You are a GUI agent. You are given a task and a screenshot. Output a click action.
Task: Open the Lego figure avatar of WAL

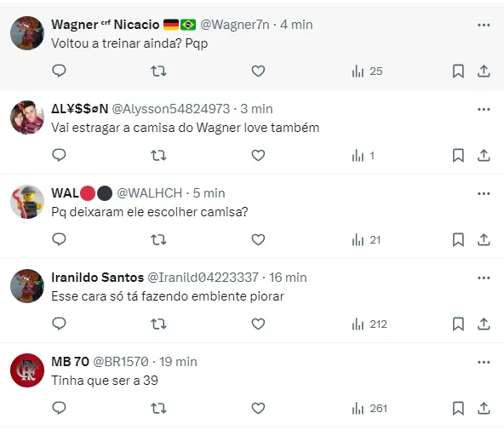pos(27,202)
